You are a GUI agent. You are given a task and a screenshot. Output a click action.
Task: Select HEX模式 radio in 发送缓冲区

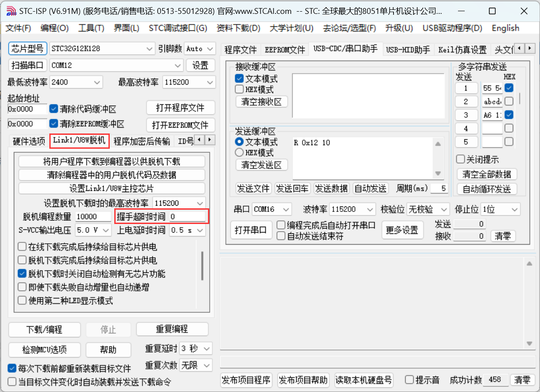click(239, 152)
